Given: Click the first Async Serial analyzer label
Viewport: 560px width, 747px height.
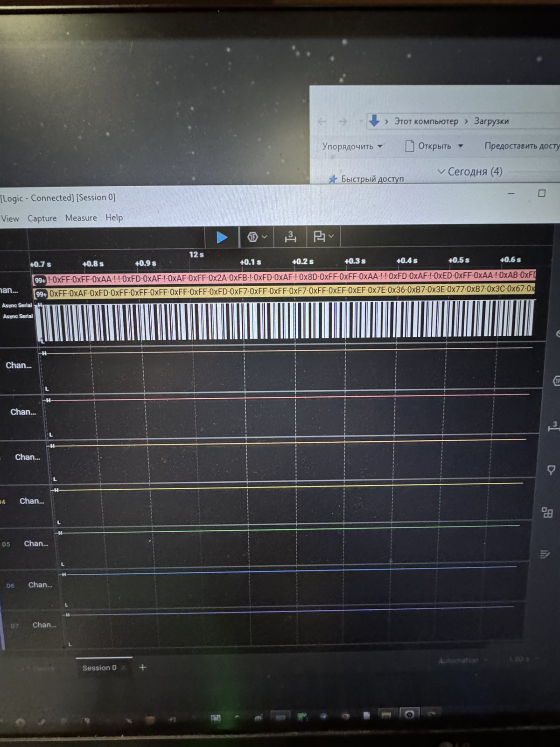Looking at the screenshot, I should pyautogui.click(x=17, y=305).
